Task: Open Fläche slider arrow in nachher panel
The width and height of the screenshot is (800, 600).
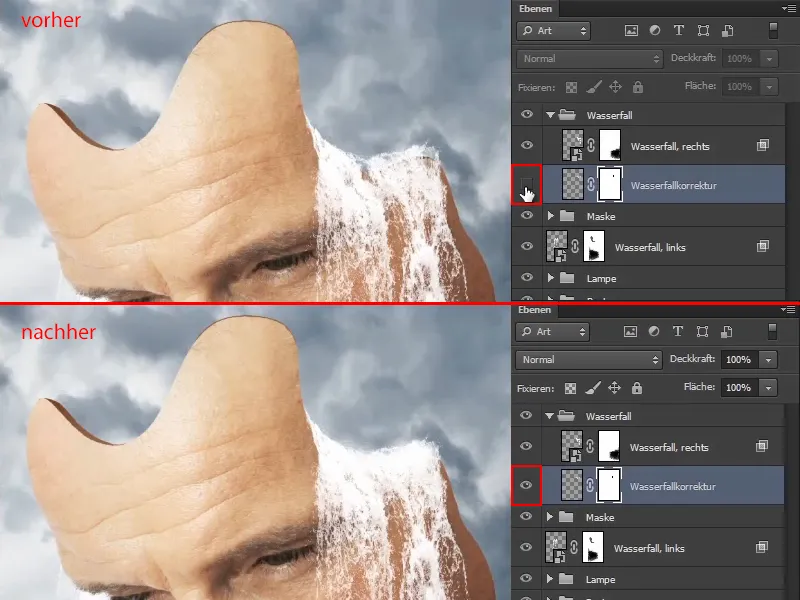Action: click(x=768, y=388)
